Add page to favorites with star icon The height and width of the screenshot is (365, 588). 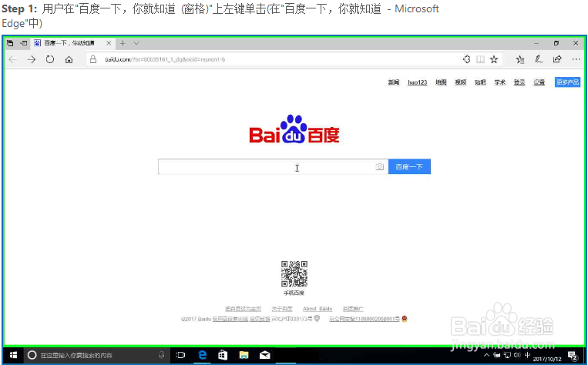(x=494, y=59)
